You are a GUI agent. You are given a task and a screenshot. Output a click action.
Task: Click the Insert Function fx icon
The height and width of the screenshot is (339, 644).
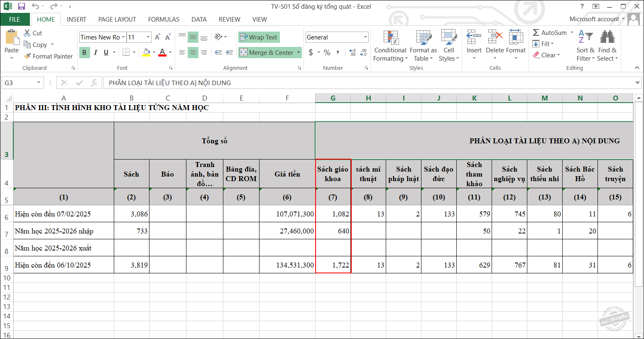tap(94, 83)
